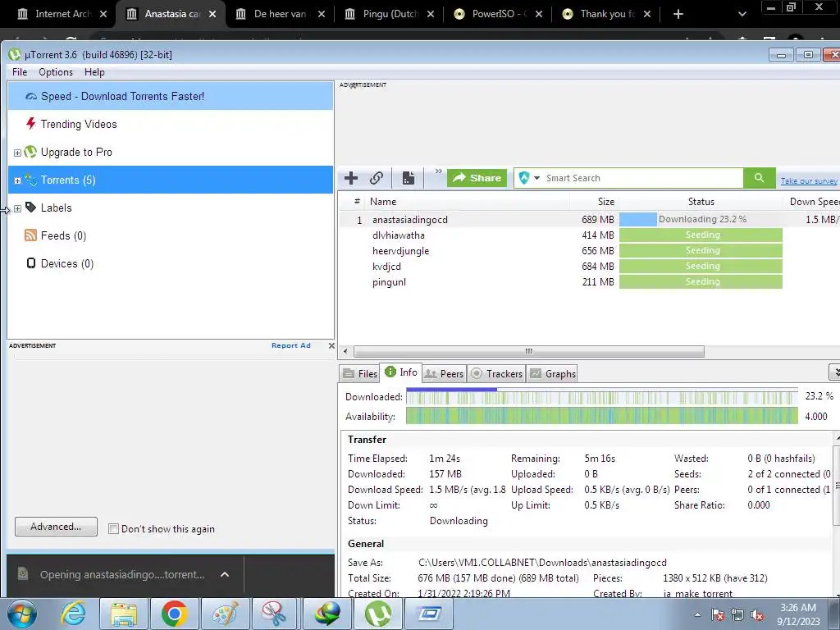Screen dimensions: 840x630
Task: Click the Labels tag icon
Action: coord(30,208)
